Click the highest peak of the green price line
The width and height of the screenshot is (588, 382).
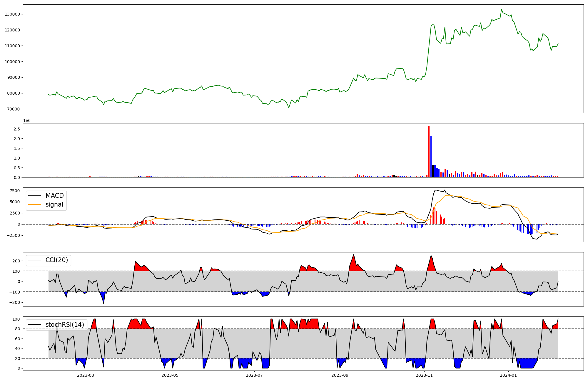501,9
